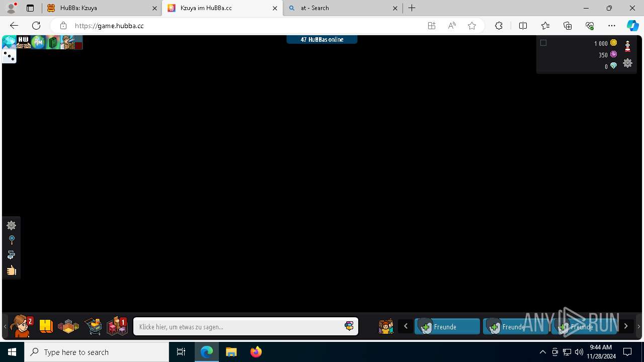Screen dimensions: 644x362
Task: Toggle split screen view
Action: (x=523, y=26)
